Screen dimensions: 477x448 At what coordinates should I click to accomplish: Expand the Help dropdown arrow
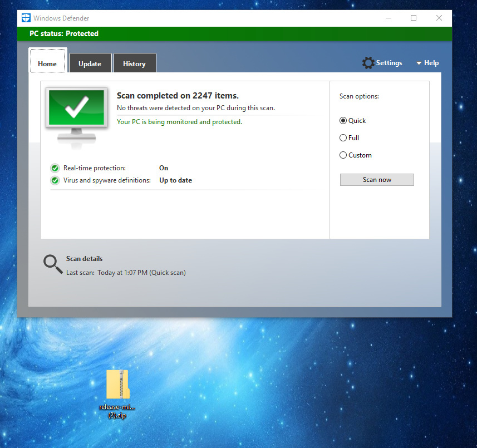(419, 63)
